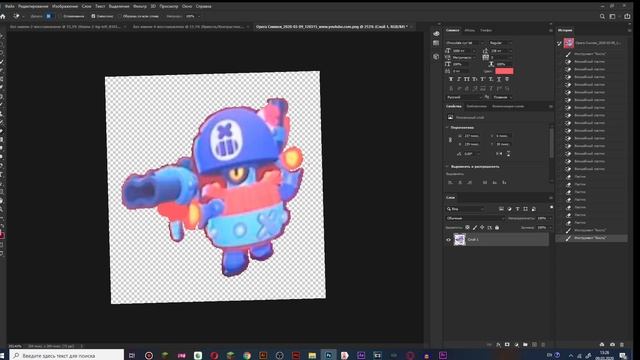This screenshot has width=640, height=360.
Task: Toggle faux italic text style
Action: pyautogui.click(x=459, y=79)
